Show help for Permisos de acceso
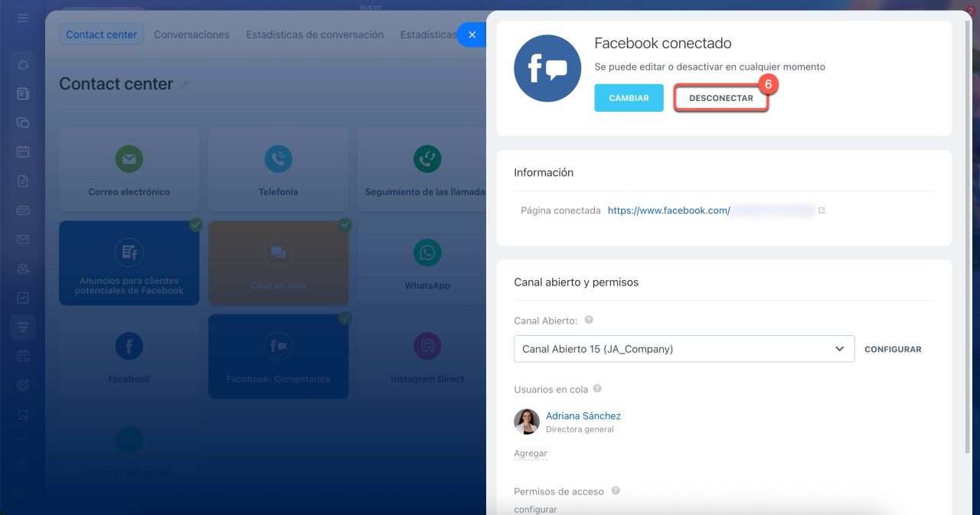This screenshot has width=980, height=515. 616,491
